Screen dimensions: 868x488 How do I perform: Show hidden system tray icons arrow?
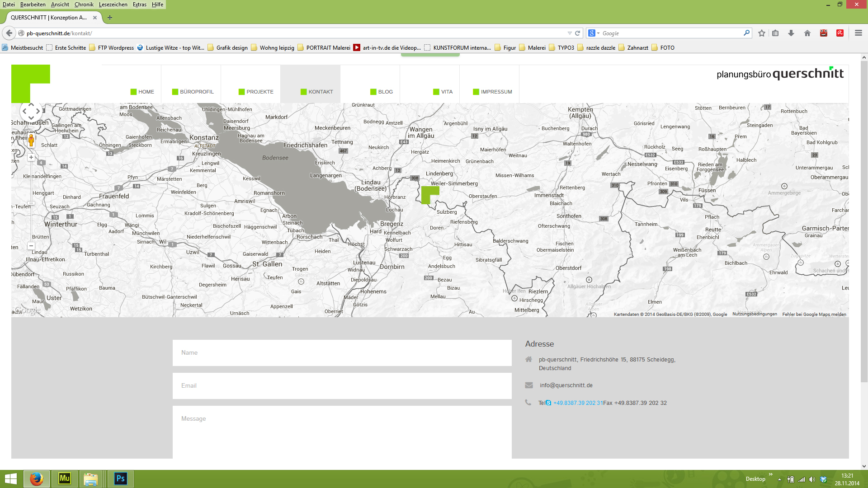[779, 479]
